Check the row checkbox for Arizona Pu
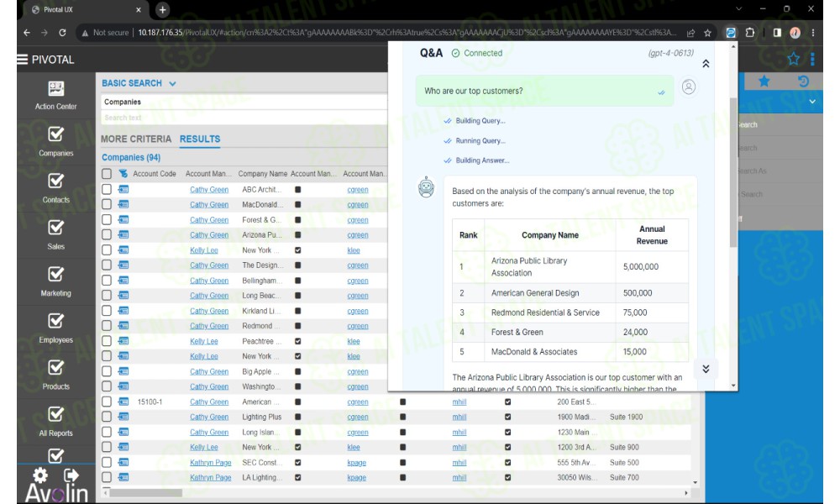The image size is (840, 504). coord(107,234)
